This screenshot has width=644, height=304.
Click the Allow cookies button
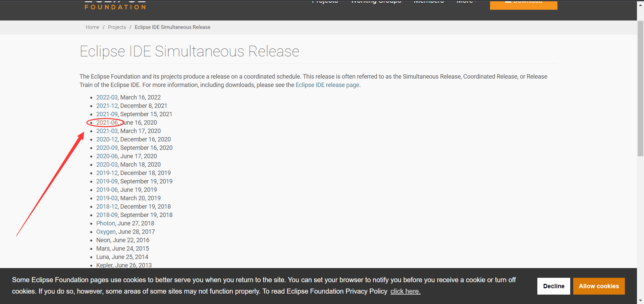(x=599, y=286)
